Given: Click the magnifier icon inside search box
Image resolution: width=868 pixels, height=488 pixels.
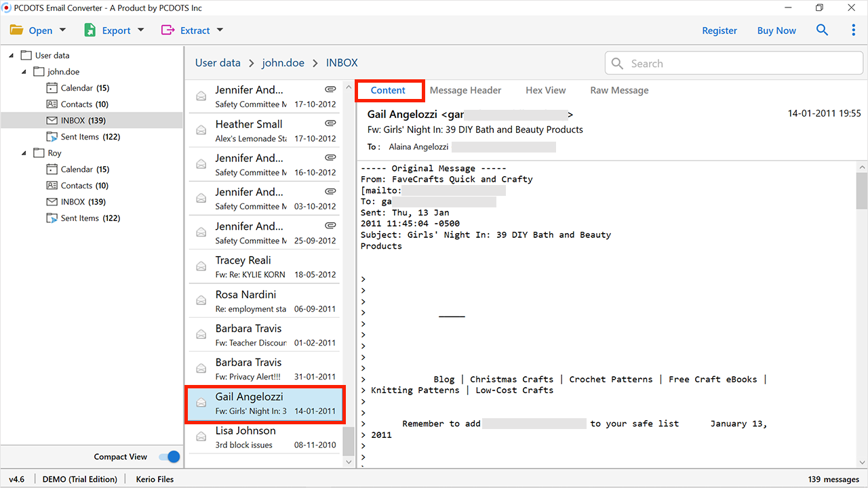Looking at the screenshot, I should 617,63.
